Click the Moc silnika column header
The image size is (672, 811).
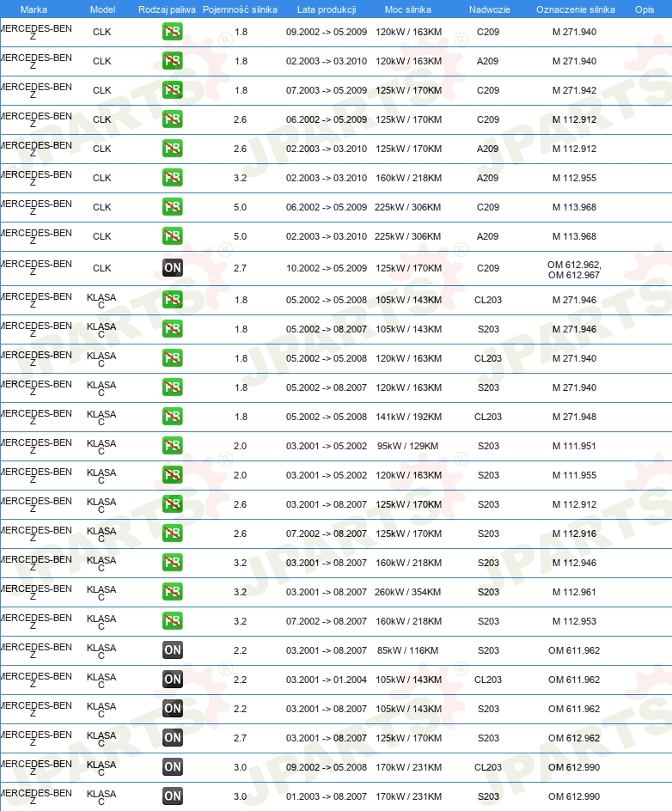click(407, 9)
